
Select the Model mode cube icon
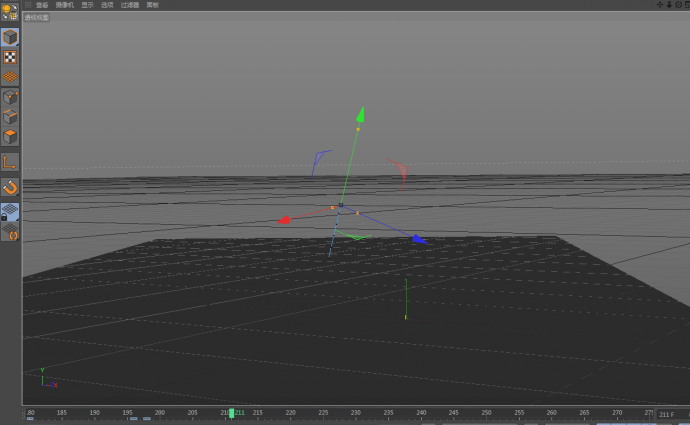coord(10,37)
